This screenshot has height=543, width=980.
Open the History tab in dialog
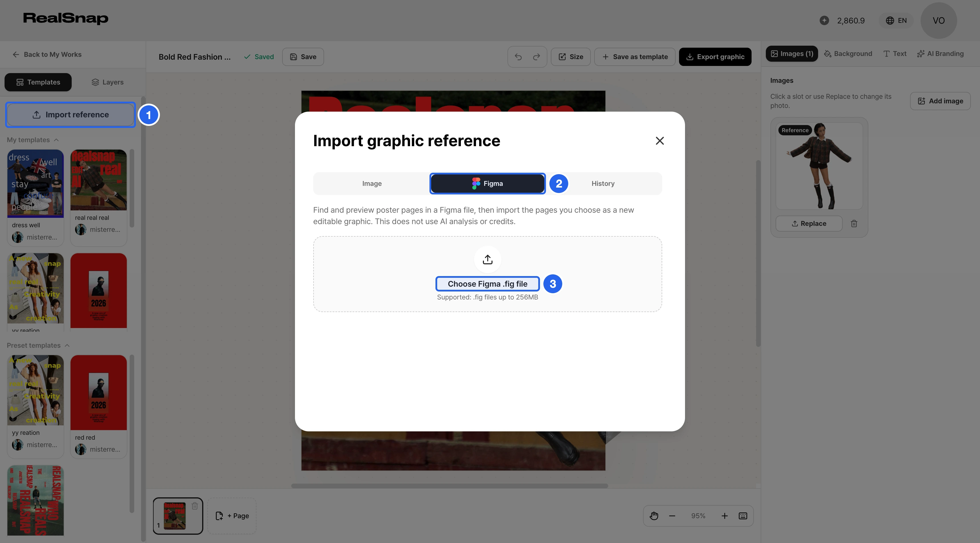click(603, 184)
